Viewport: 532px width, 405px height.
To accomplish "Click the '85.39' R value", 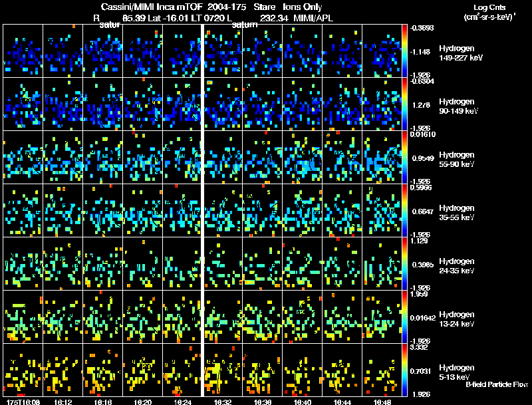I will (x=134, y=18).
